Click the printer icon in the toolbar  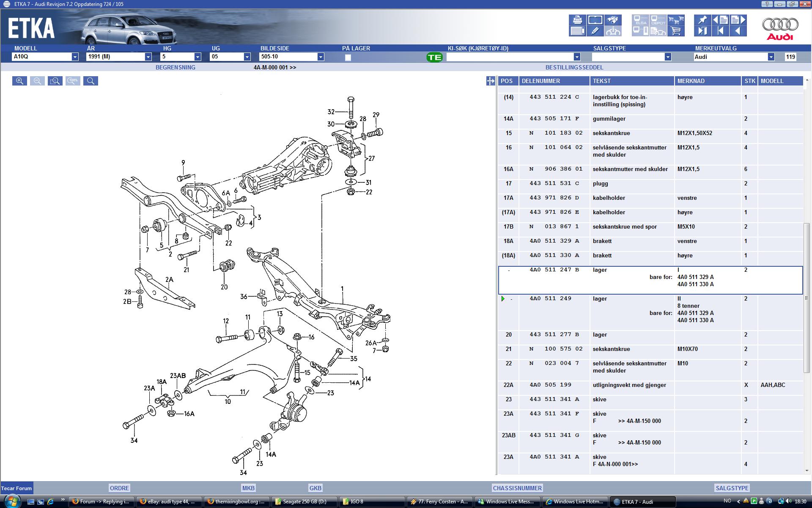coord(577,20)
